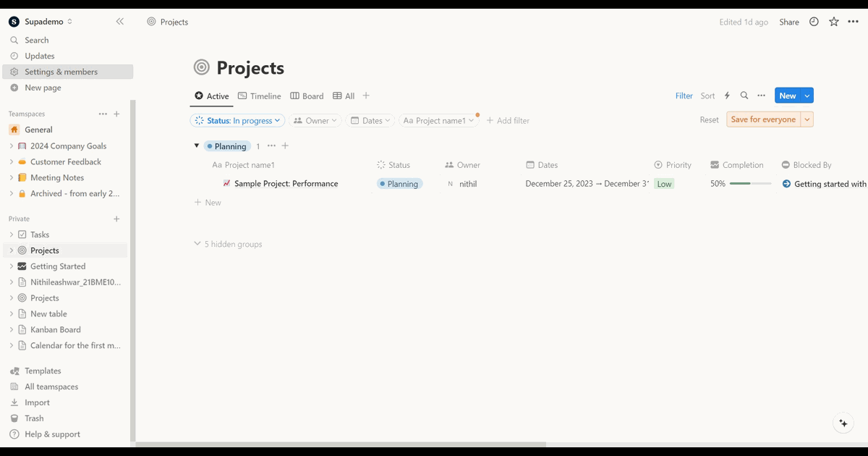This screenshot has width=868, height=456.
Task: Share this page
Action: pos(789,22)
